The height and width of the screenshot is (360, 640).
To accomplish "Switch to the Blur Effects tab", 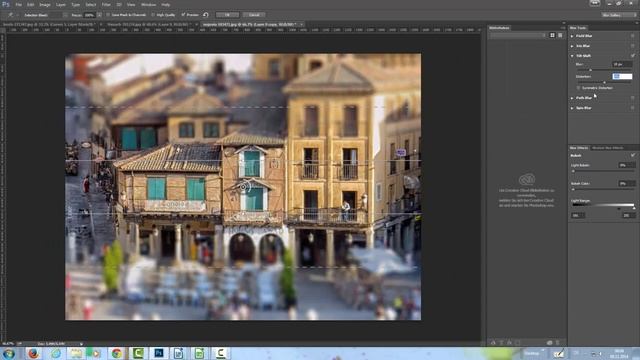I will [579, 148].
